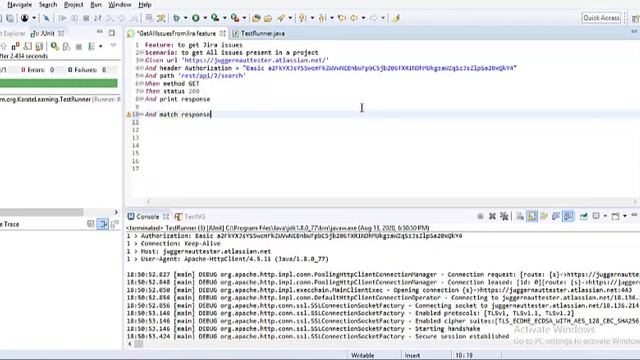Click the Debug launch icon
The height and width of the screenshot is (360, 640).
(x=177, y=18)
